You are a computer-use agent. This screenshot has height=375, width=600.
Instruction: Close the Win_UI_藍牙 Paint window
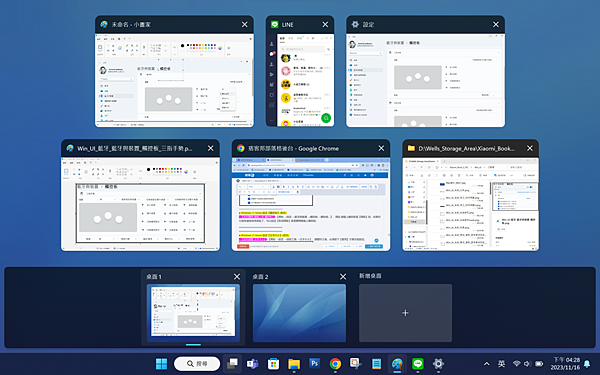point(210,148)
